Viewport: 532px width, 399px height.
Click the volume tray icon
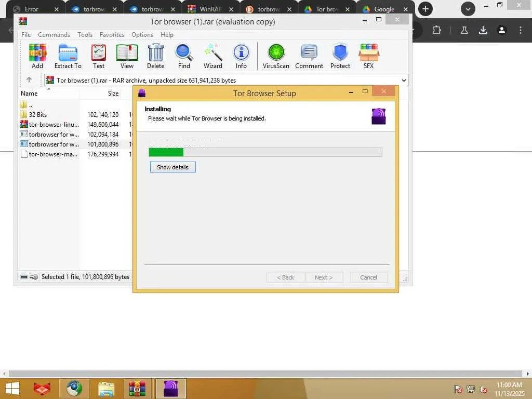click(483, 389)
